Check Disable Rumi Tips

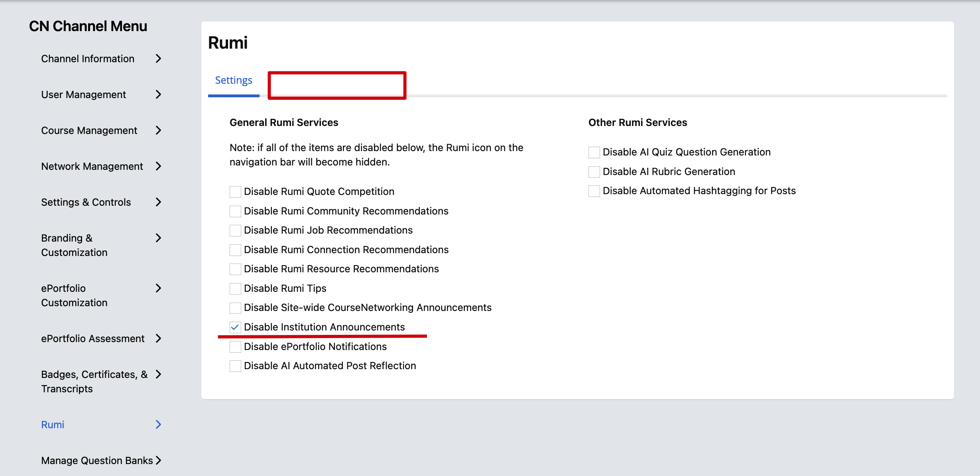(235, 289)
